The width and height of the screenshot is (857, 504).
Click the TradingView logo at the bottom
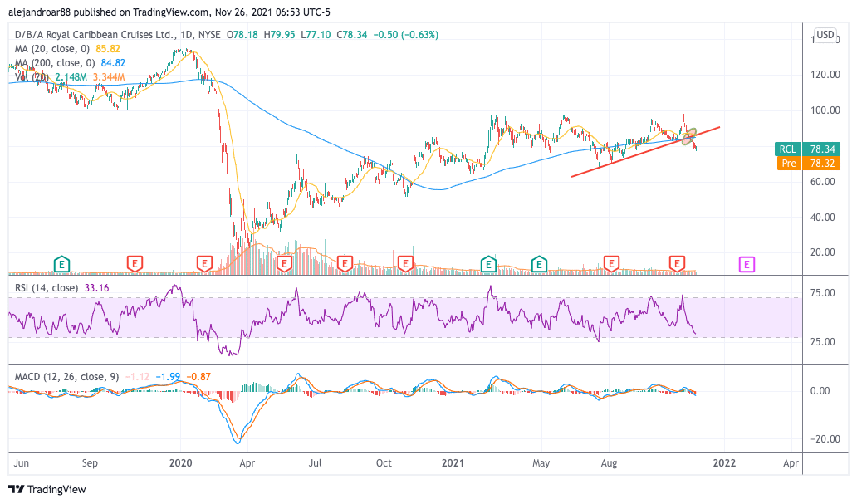pos(47,489)
